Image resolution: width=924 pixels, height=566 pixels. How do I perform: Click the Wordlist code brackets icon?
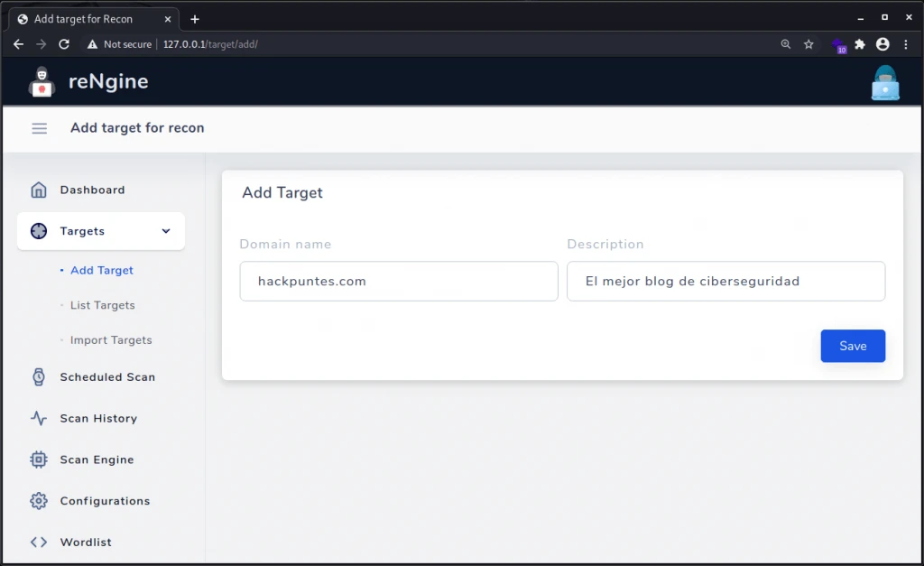[x=38, y=542]
